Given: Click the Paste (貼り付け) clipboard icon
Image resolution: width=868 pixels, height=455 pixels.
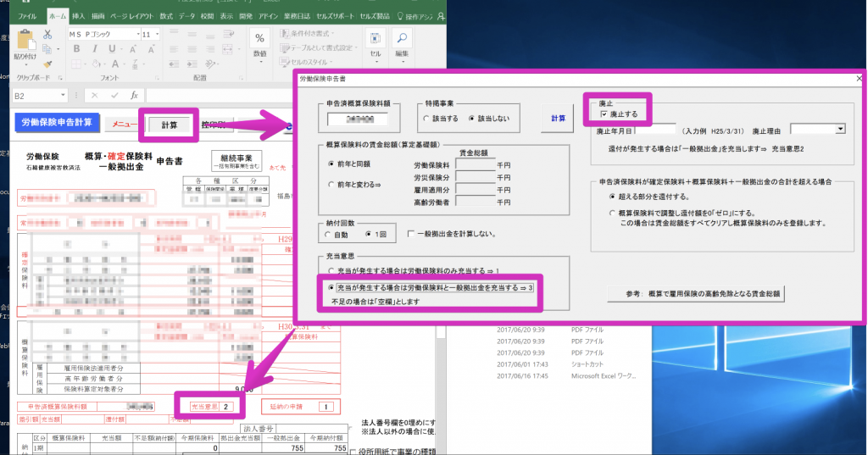Looking at the screenshot, I should pyautogui.click(x=25, y=40).
